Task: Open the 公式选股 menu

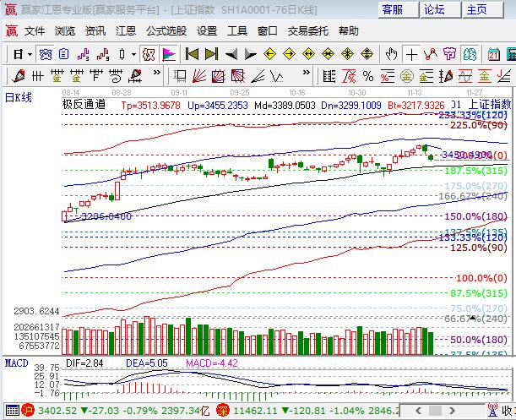Action: tap(166, 30)
